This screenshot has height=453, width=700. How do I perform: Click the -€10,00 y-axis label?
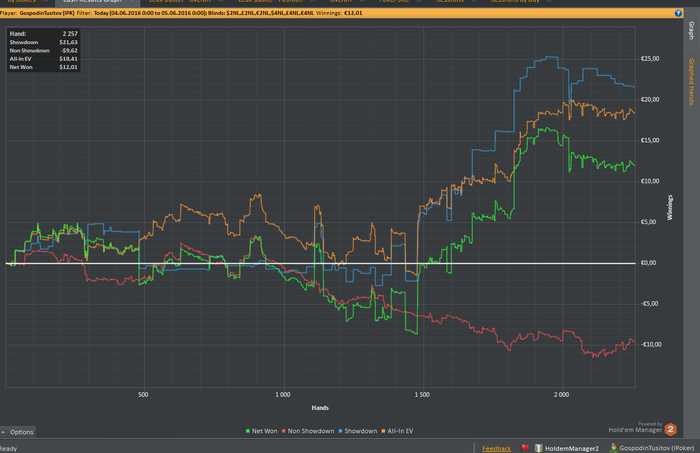coord(651,345)
